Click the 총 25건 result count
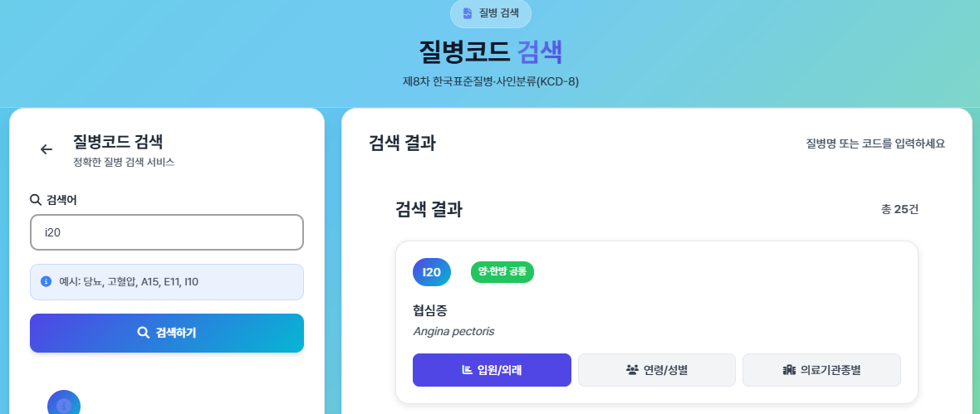 click(x=899, y=209)
